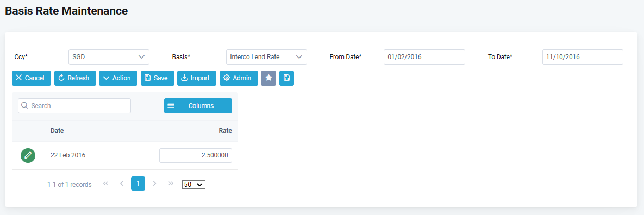Screen dimensions: 644x215
Task: Click the From Date input field
Action: 424,57
